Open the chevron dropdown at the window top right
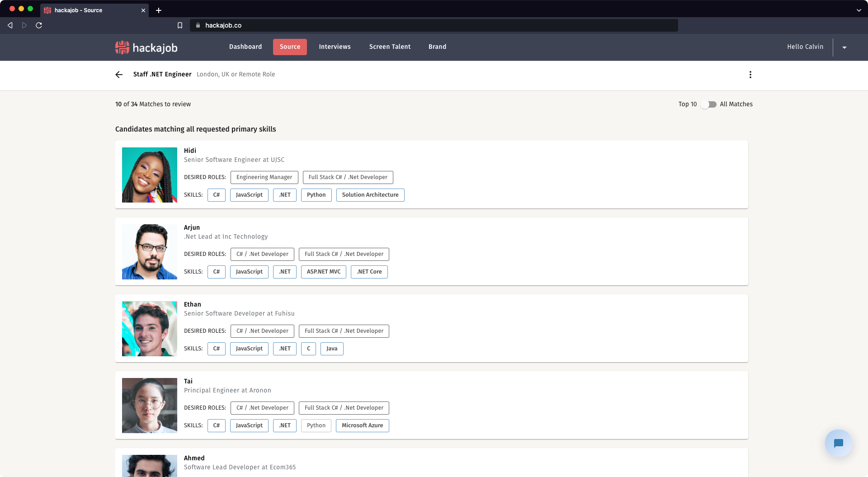 tap(859, 10)
